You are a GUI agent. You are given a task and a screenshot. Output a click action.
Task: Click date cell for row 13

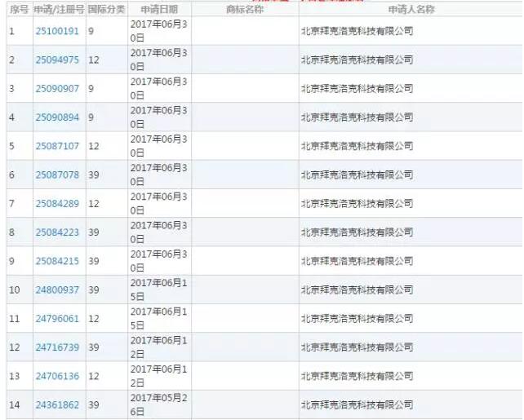158,376
